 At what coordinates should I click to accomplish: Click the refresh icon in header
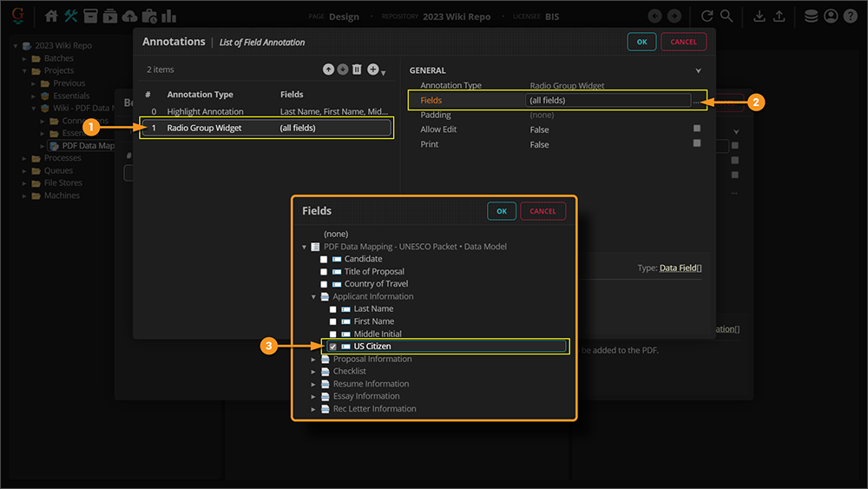(707, 17)
